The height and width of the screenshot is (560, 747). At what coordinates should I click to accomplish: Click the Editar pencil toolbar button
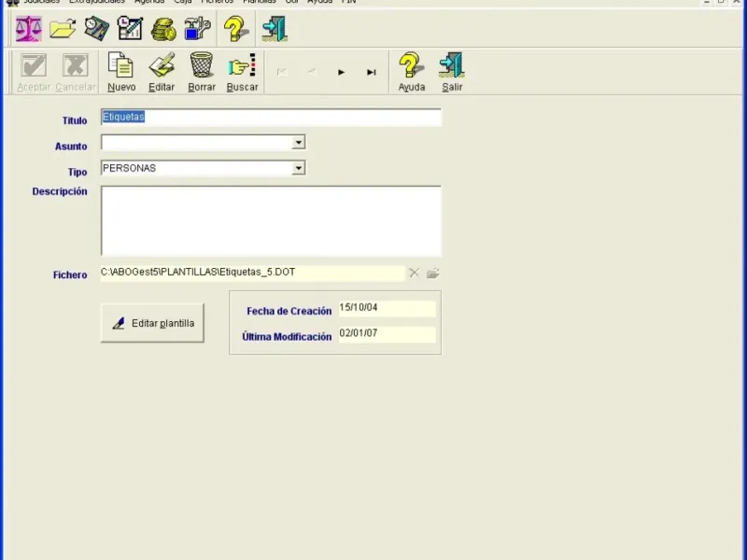(162, 73)
